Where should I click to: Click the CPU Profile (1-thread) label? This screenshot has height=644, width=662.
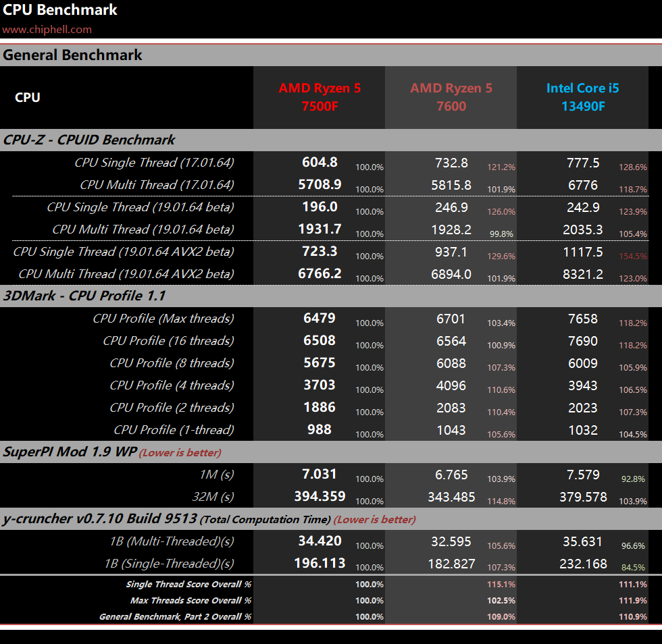click(x=174, y=431)
